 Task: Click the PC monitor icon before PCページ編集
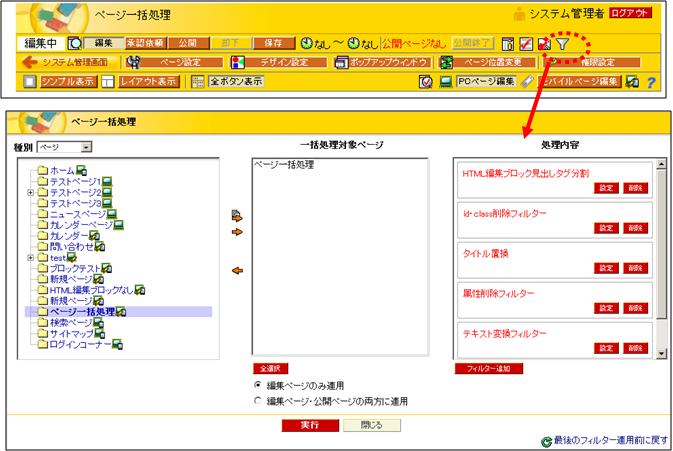coord(446,82)
